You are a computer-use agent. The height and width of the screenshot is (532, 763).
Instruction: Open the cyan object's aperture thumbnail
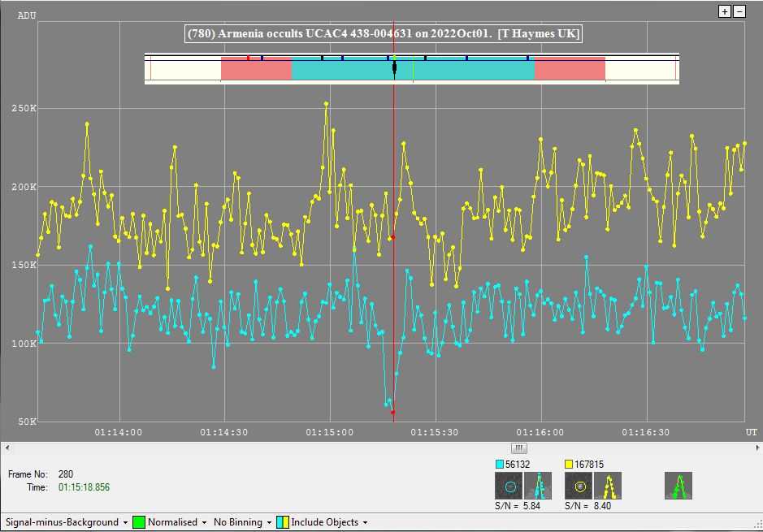[x=509, y=487]
